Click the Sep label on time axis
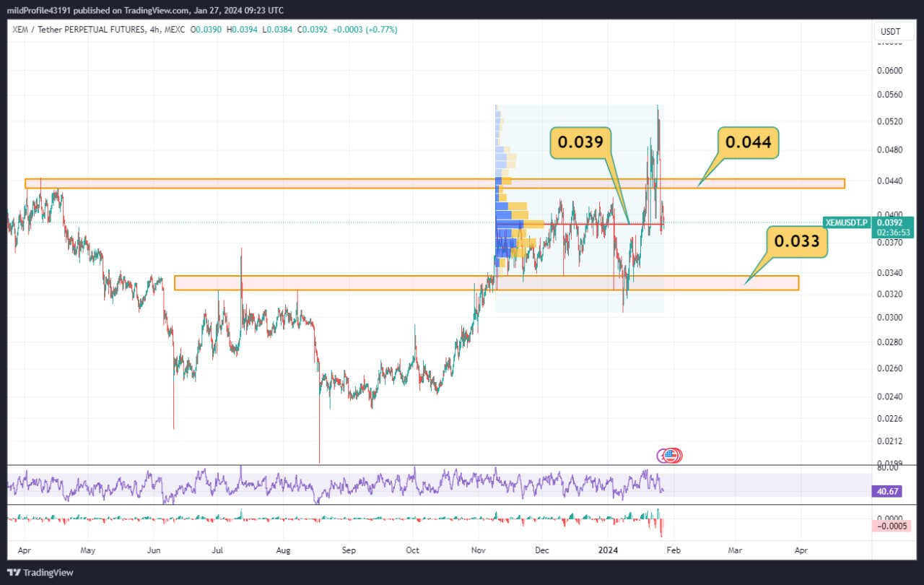 pos(349,550)
